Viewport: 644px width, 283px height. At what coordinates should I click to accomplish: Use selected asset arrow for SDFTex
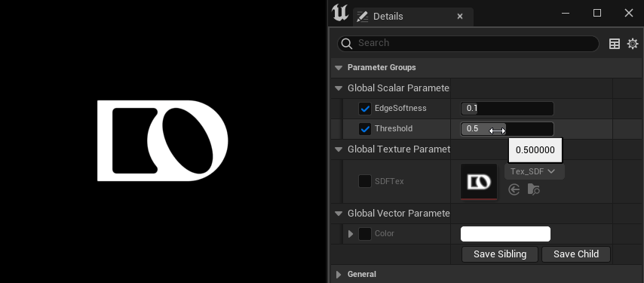point(514,189)
